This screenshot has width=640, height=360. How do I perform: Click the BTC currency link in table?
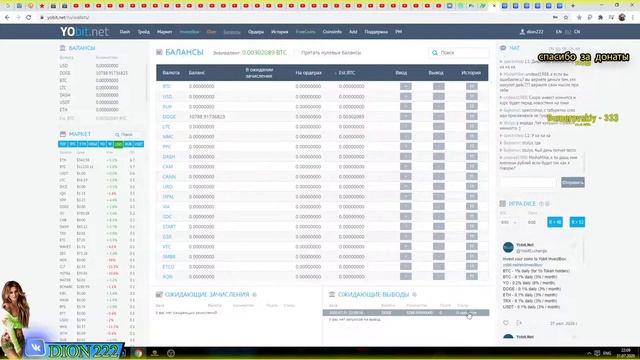tap(166, 87)
